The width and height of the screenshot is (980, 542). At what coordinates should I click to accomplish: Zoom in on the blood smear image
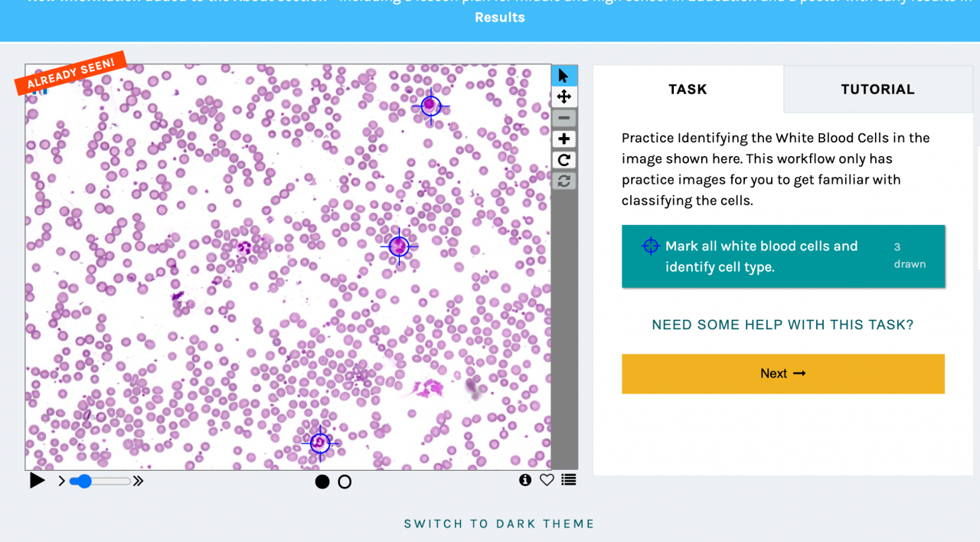(564, 139)
